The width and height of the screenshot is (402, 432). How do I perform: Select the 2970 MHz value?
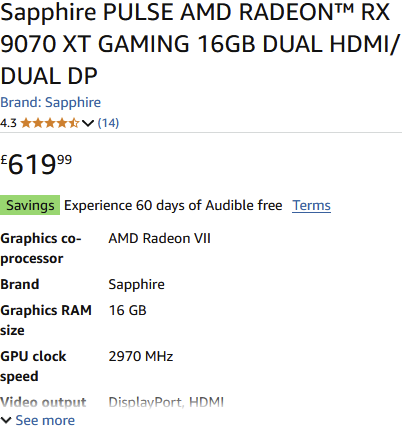coord(141,356)
